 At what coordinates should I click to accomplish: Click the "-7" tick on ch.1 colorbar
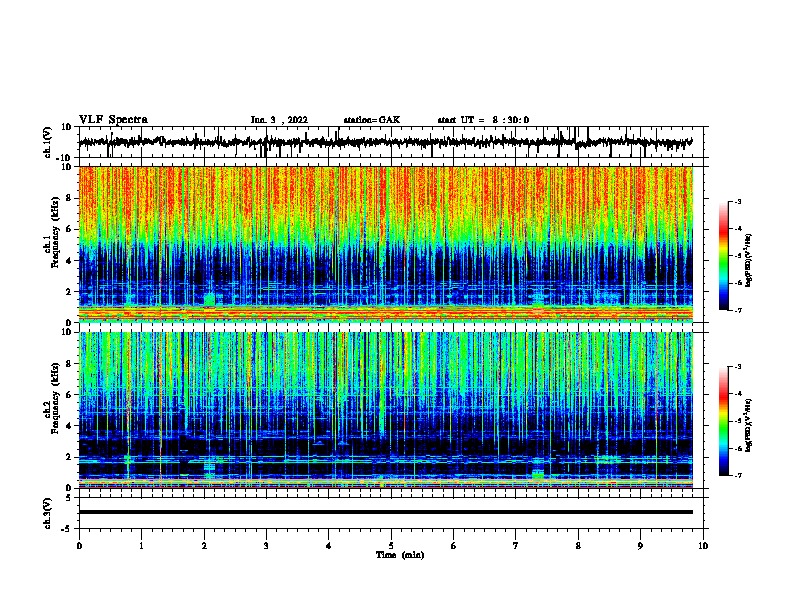738,310
